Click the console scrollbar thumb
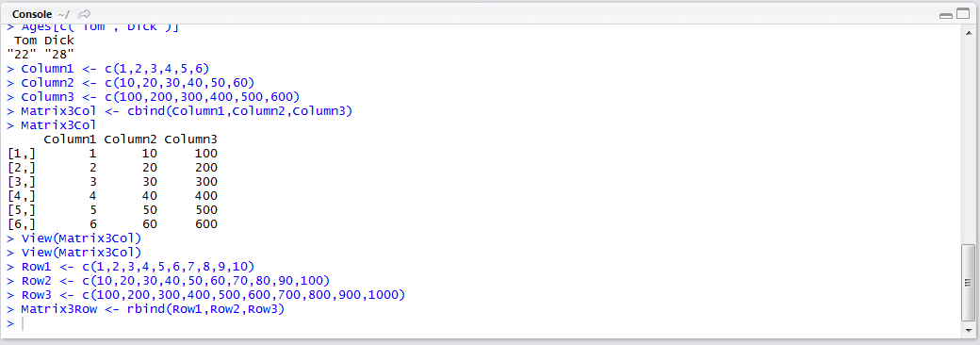980x345 pixels. click(968, 282)
